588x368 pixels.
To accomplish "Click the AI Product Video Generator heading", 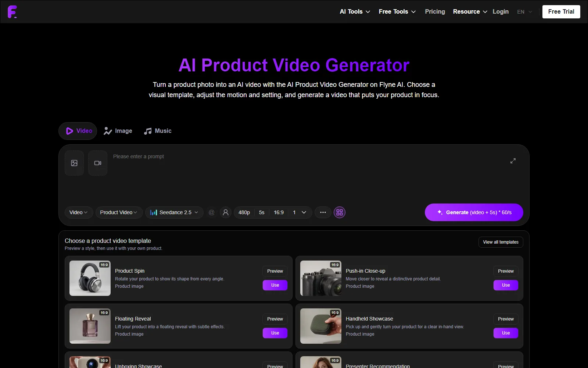I will coord(294,65).
